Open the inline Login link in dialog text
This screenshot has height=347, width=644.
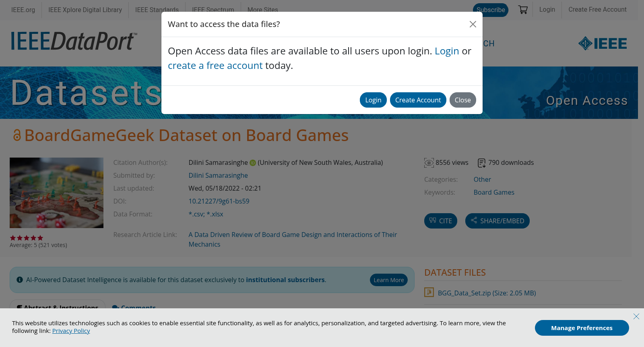click(x=447, y=51)
